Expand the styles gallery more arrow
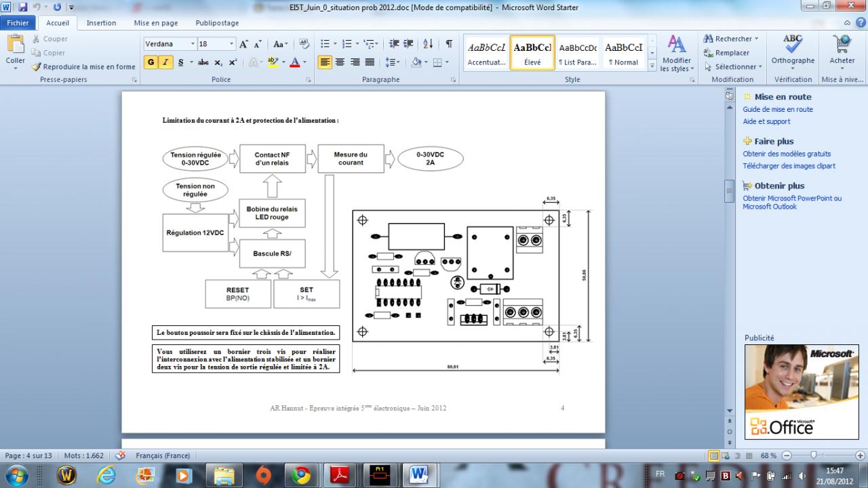The height and width of the screenshot is (488, 868). [x=652, y=66]
